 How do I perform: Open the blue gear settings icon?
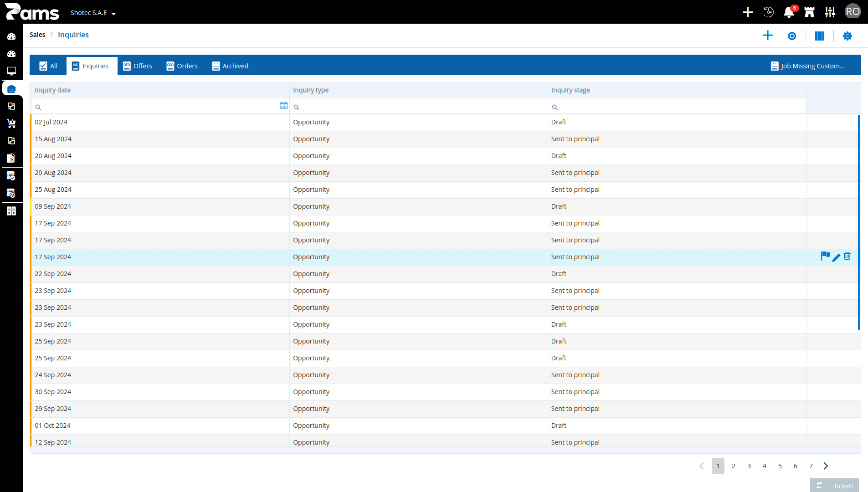pos(847,36)
